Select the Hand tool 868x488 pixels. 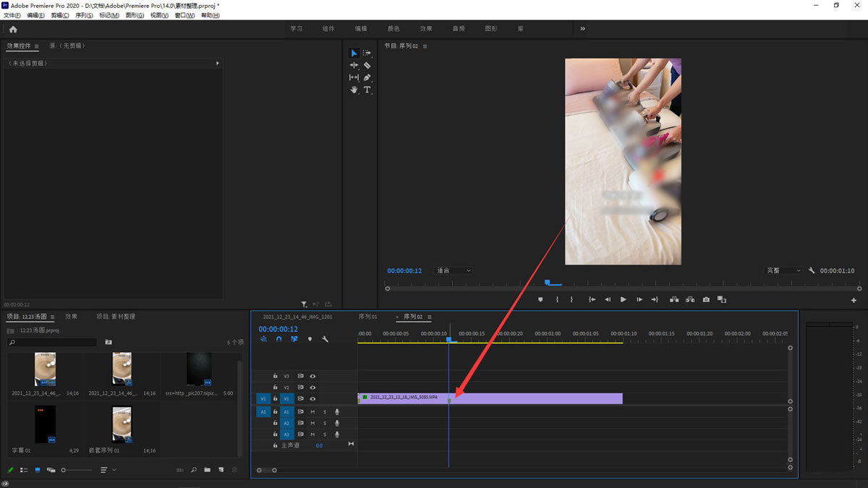(x=354, y=90)
